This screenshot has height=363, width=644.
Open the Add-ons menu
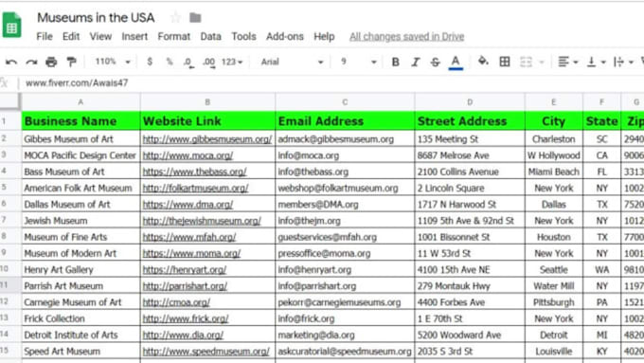tap(285, 37)
